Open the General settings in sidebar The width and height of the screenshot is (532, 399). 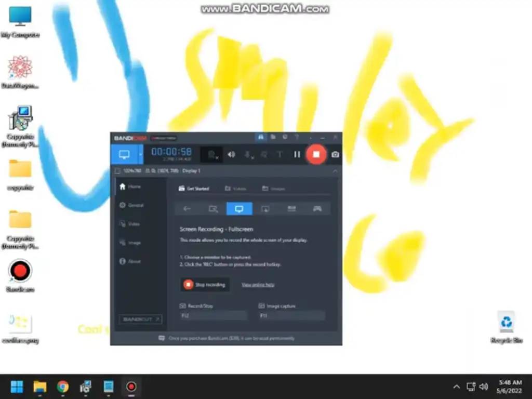131,205
